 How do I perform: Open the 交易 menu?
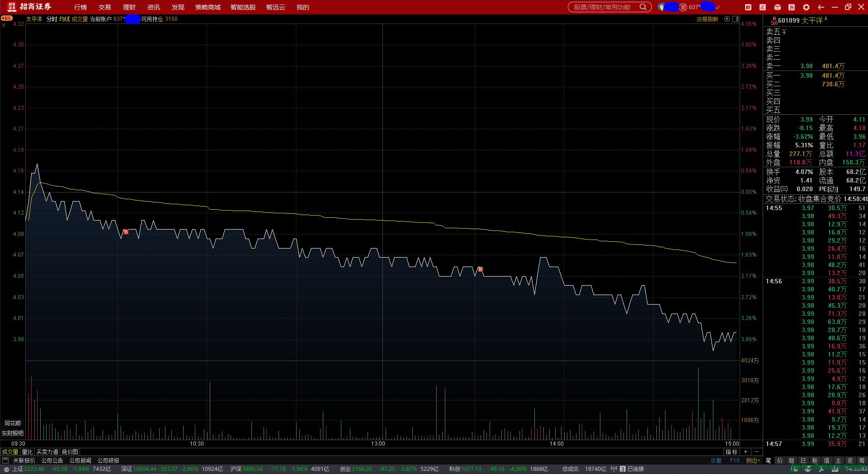click(104, 7)
